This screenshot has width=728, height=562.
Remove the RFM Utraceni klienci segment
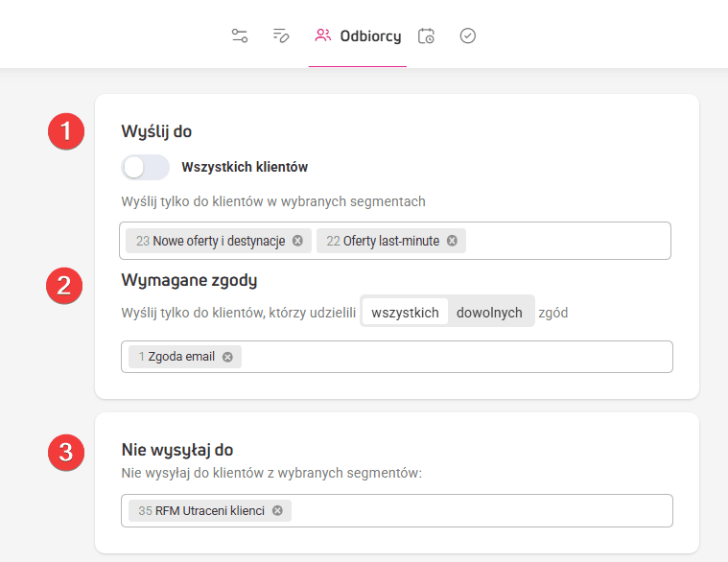(x=277, y=511)
